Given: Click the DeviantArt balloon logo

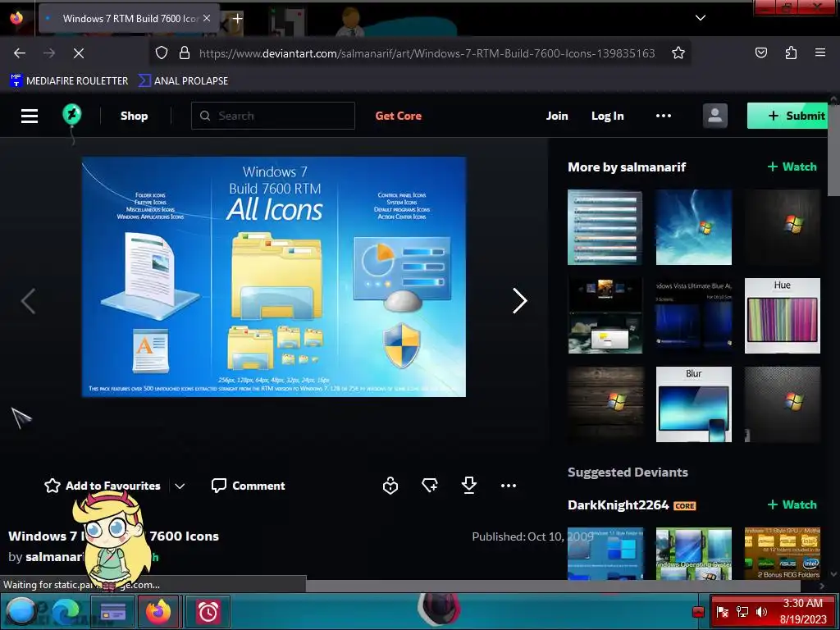Looking at the screenshot, I should [72, 114].
